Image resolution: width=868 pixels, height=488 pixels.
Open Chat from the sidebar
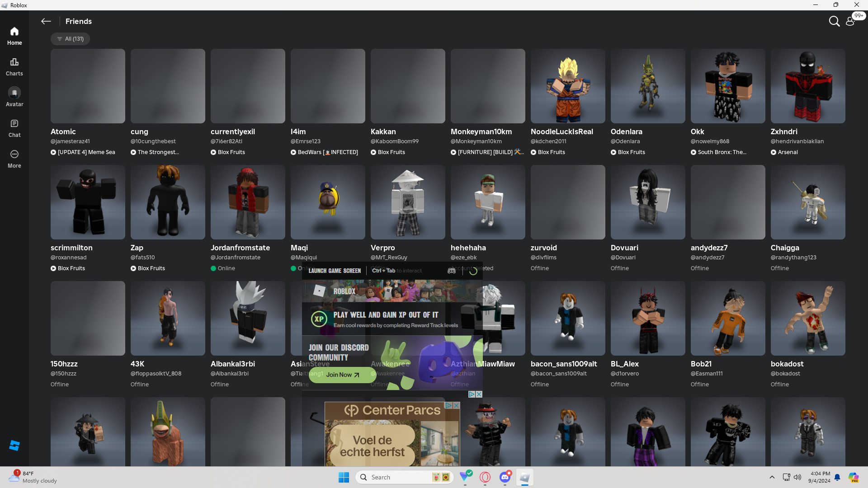tap(14, 128)
